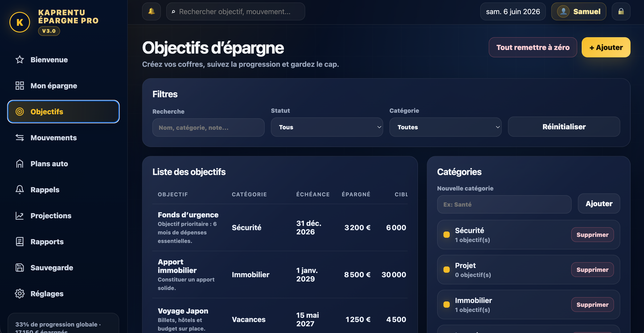This screenshot has height=333, width=644.
Task: Click the Projet yellow color dot
Action: pos(447,270)
